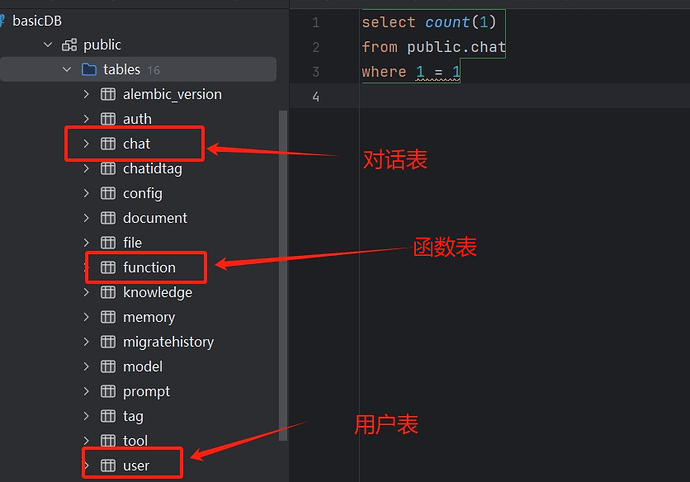The height and width of the screenshot is (482, 690).
Task: Expand the migratehistory table node
Action: [86, 342]
